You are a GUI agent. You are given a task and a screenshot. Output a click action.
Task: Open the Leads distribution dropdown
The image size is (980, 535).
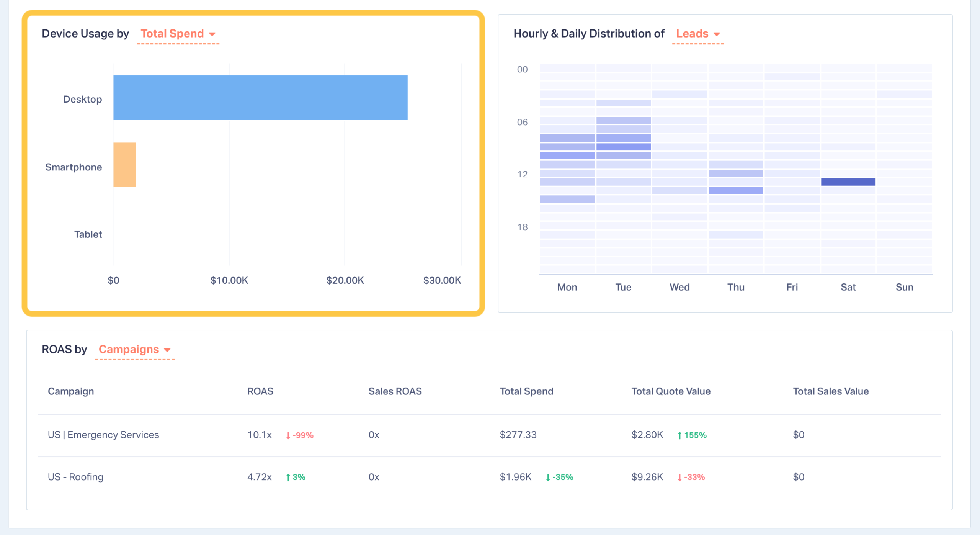(692, 34)
